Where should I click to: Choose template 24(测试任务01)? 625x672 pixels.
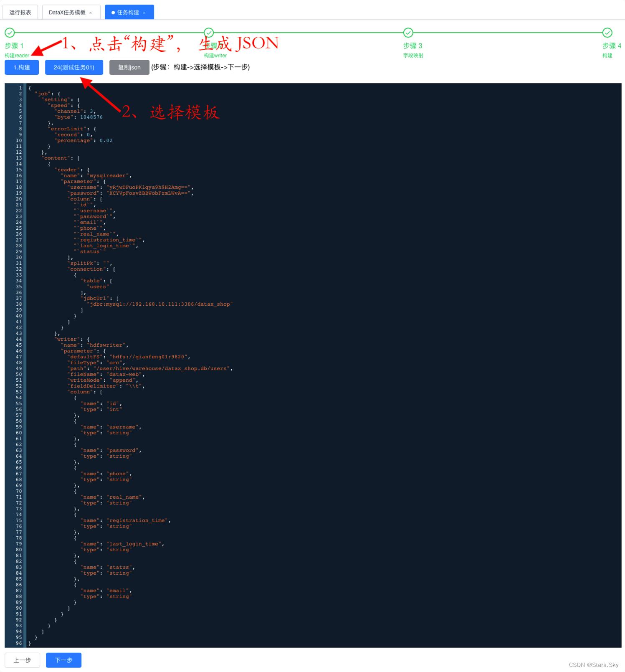[74, 67]
